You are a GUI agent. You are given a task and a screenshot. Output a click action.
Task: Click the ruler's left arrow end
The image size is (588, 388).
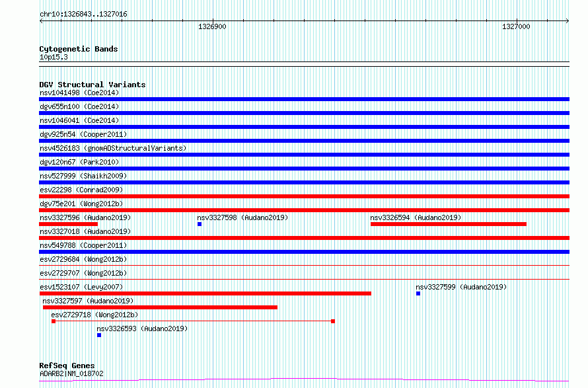(x=41, y=21)
